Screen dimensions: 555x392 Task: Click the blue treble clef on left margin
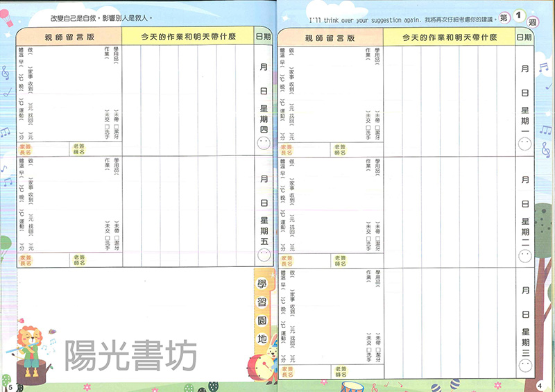[6, 72]
